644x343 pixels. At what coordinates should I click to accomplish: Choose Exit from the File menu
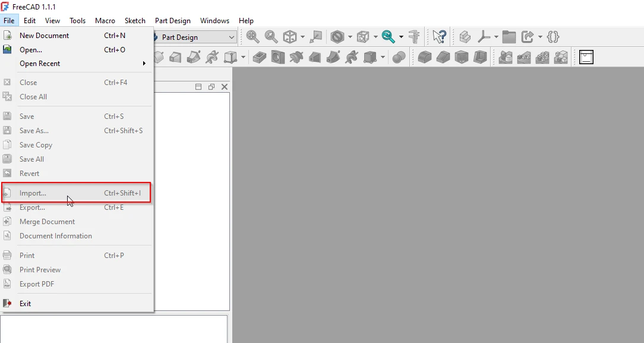77,304
